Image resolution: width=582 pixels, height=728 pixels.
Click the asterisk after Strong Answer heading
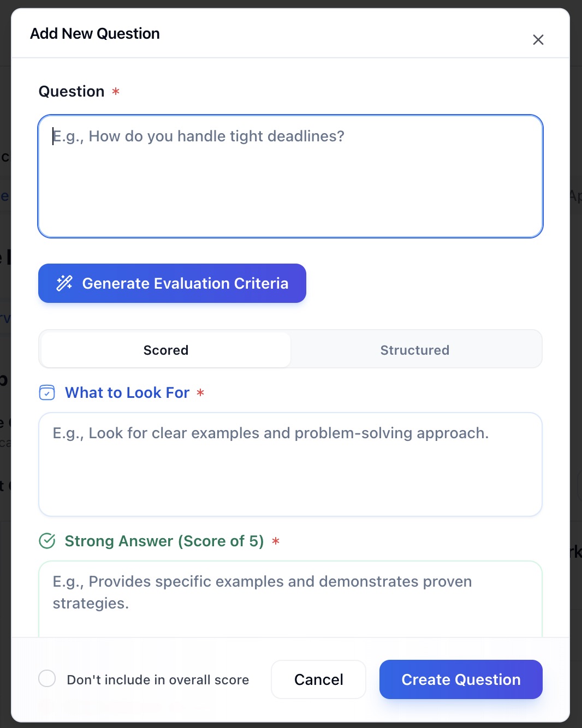point(276,541)
